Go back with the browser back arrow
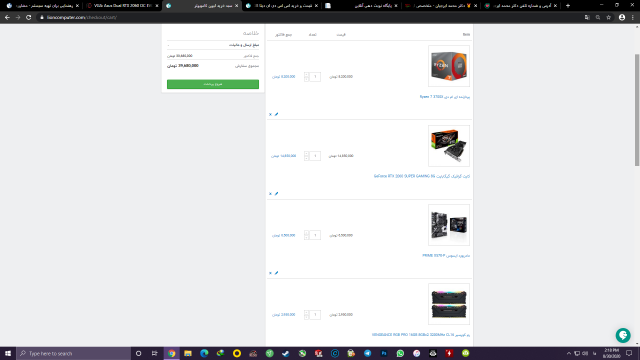 pyautogui.click(x=7, y=17)
